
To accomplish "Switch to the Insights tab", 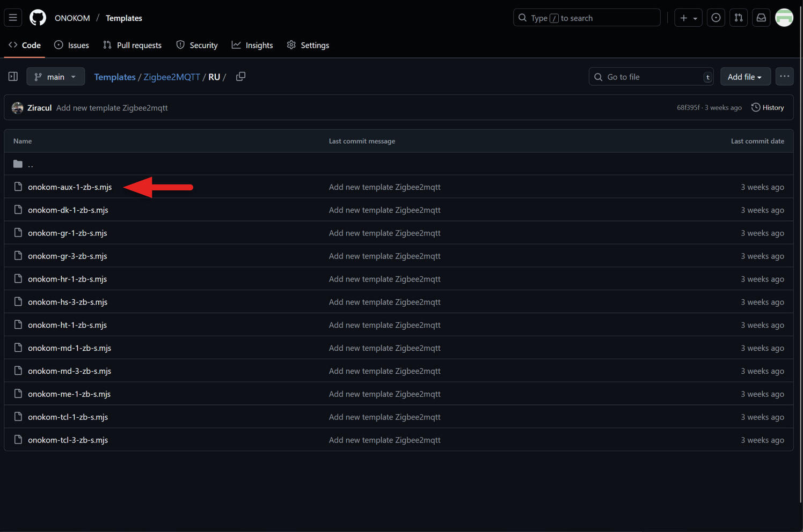I will [252, 45].
